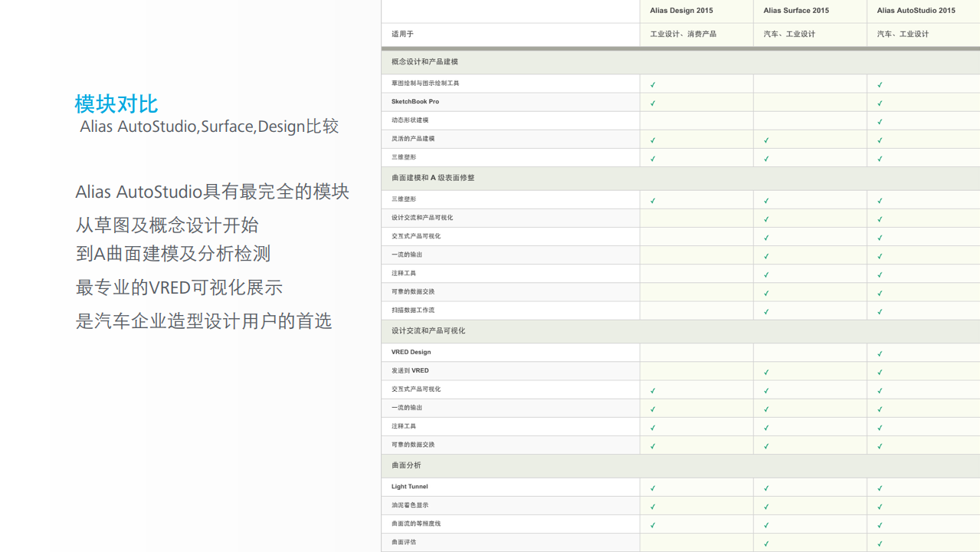Expand the 曲面建模和 A 级表面修整 section header
Image resolution: width=980 pixels, height=552 pixels.
(433, 178)
